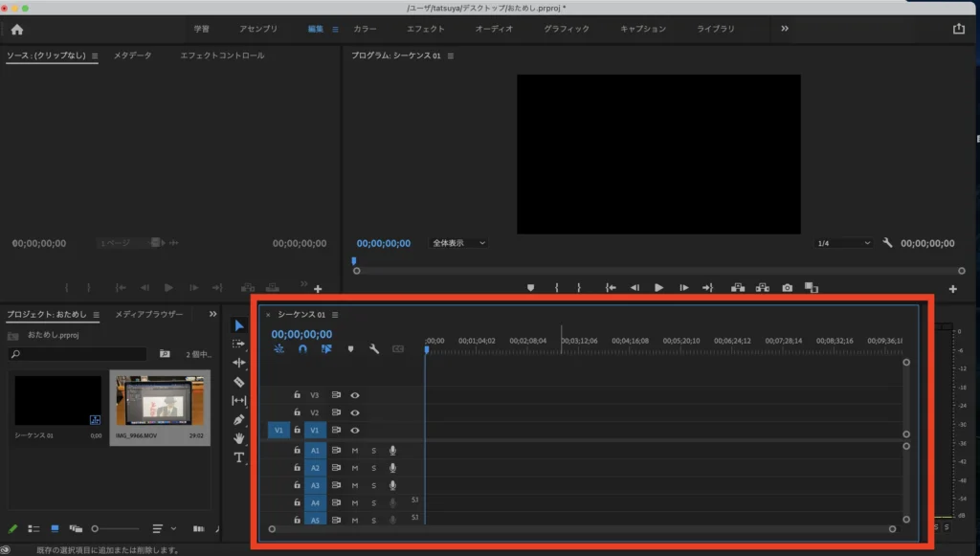
Task: Open the 全体表示 zoom level dropdown
Action: pyautogui.click(x=458, y=243)
